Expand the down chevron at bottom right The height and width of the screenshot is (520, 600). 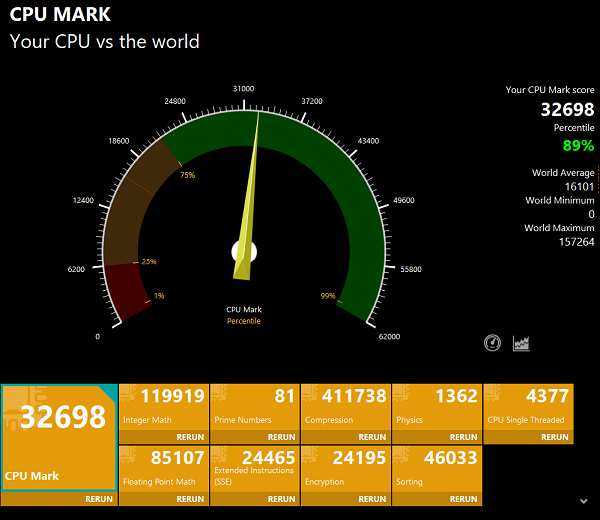584,501
